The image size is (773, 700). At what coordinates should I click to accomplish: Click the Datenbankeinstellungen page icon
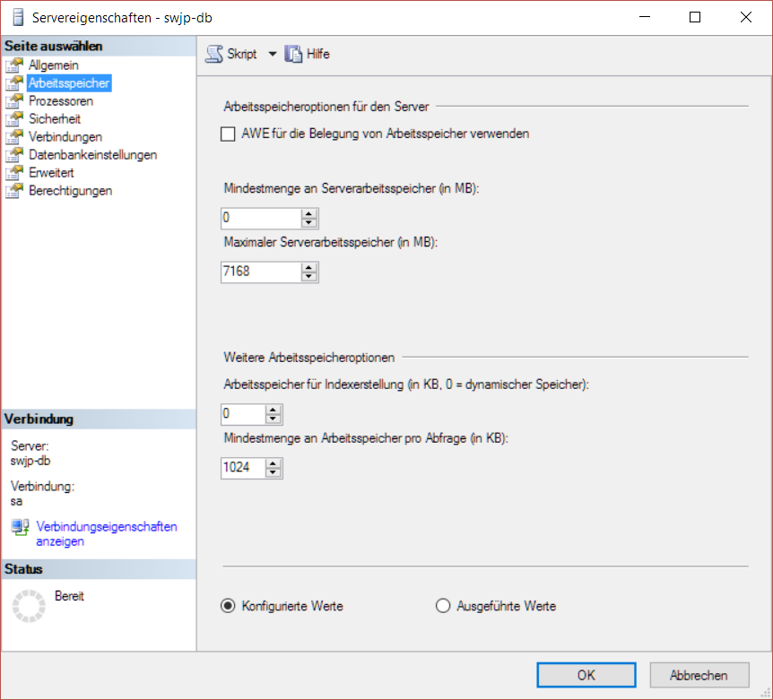click(x=13, y=155)
